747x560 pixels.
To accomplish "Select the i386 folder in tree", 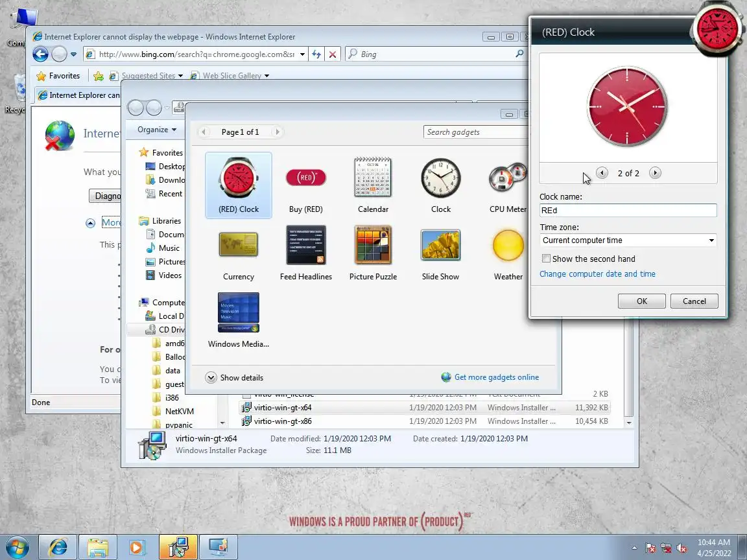I will tap(166, 397).
